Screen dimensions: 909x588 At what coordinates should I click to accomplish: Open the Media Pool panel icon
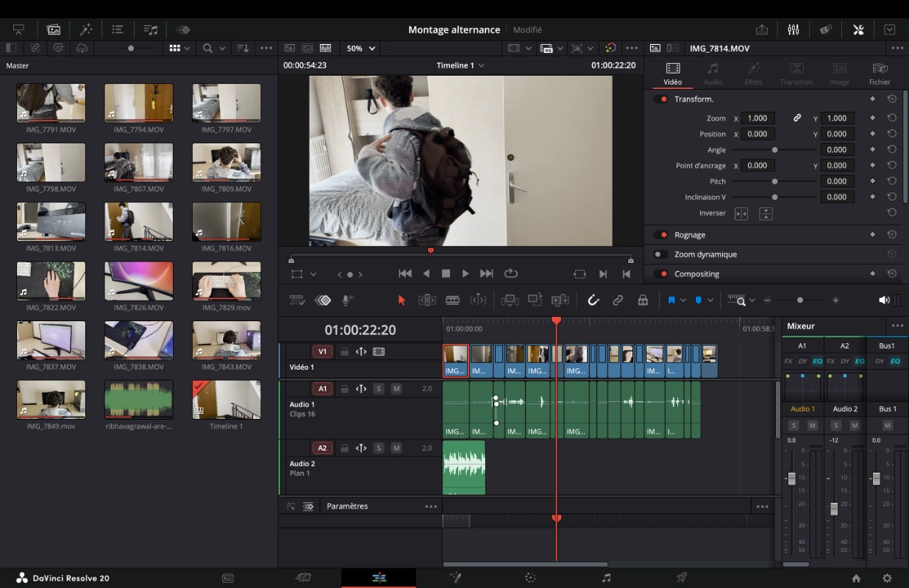[x=54, y=29]
